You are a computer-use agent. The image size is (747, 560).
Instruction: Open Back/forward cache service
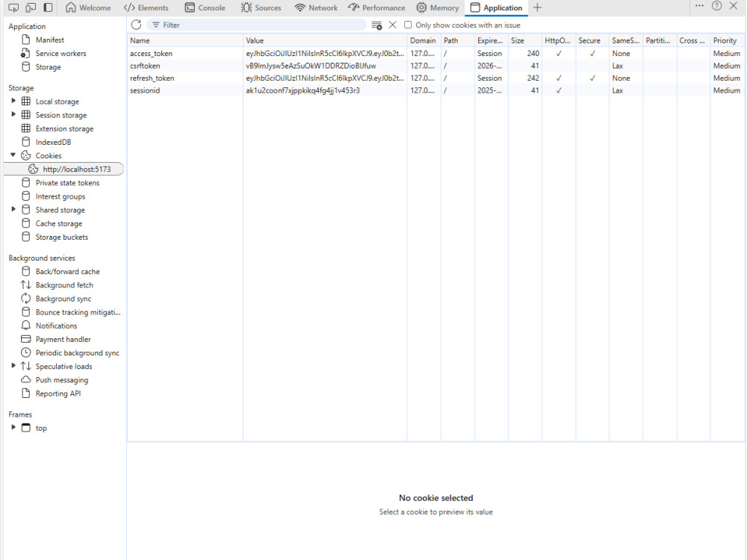click(67, 272)
